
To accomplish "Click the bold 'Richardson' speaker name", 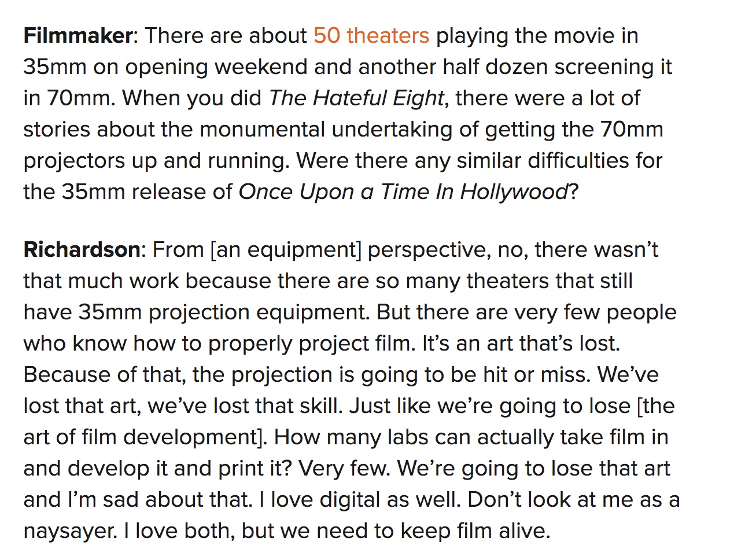I will point(82,250).
